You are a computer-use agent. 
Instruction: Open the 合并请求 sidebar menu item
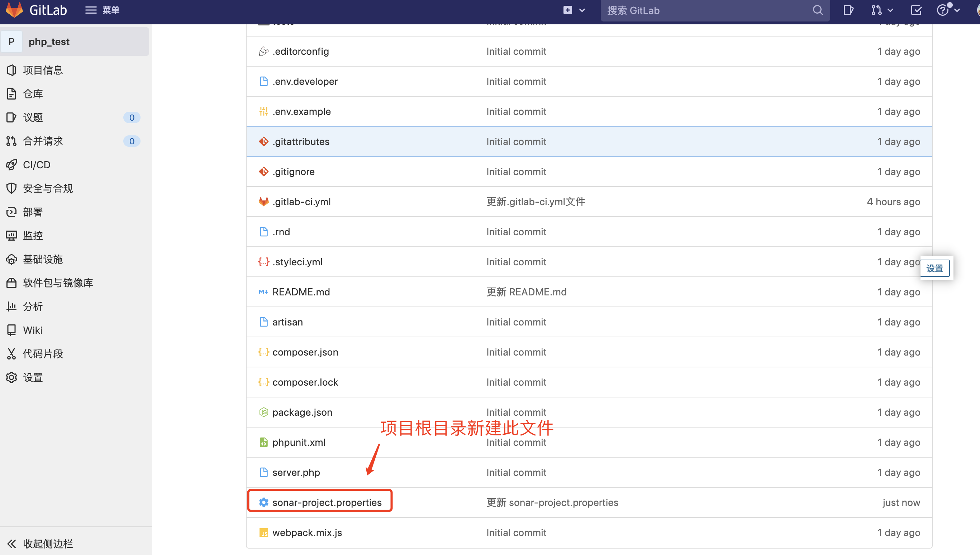(43, 141)
